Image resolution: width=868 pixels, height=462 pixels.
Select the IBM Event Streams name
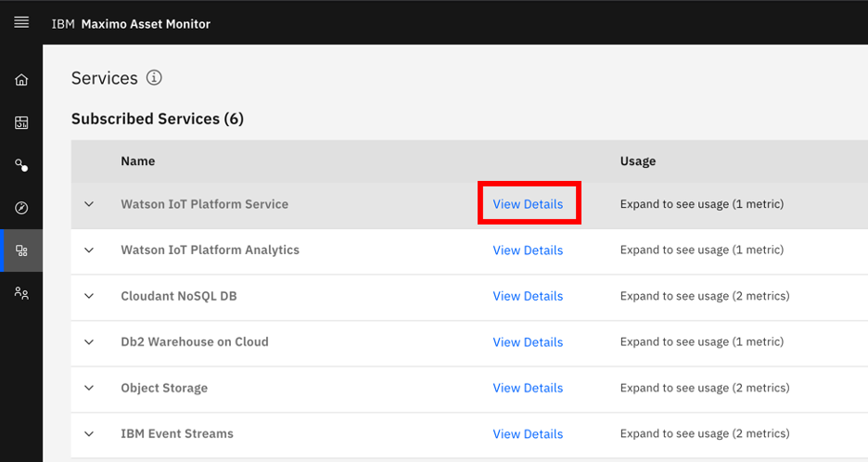coord(177,434)
